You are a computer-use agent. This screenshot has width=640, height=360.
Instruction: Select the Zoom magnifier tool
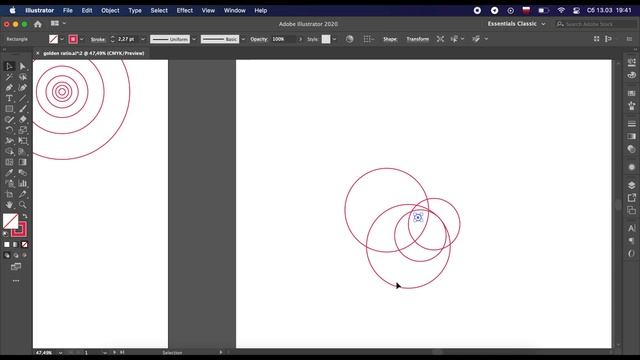(x=22, y=205)
